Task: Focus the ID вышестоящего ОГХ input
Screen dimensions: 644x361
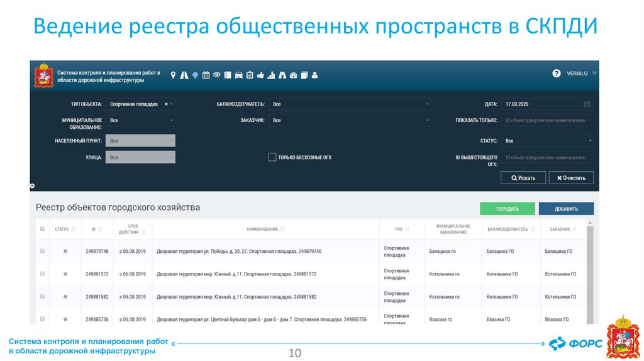Action: (548, 157)
